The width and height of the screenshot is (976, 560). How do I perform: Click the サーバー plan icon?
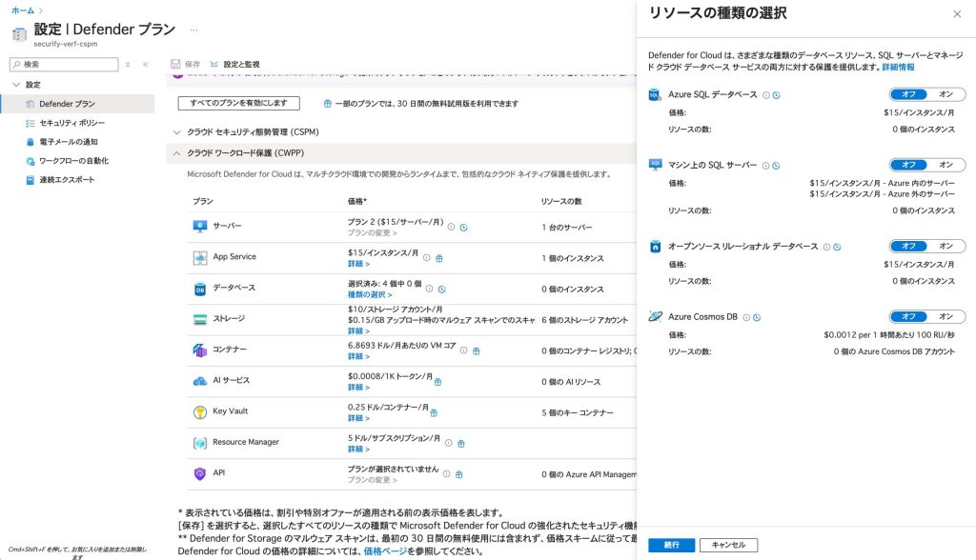(x=200, y=227)
